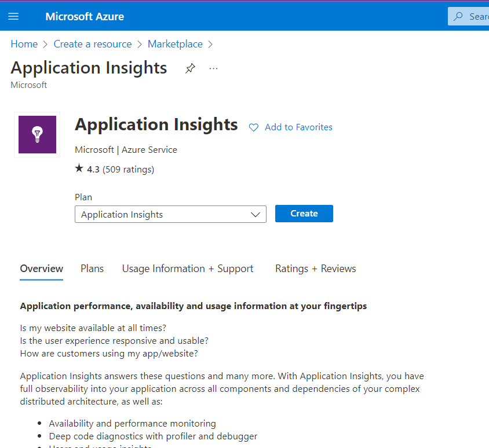Open the Azure portal hamburger menu
The width and height of the screenshot is (489, 448).
pyautogui.click(x=13, y=16)
